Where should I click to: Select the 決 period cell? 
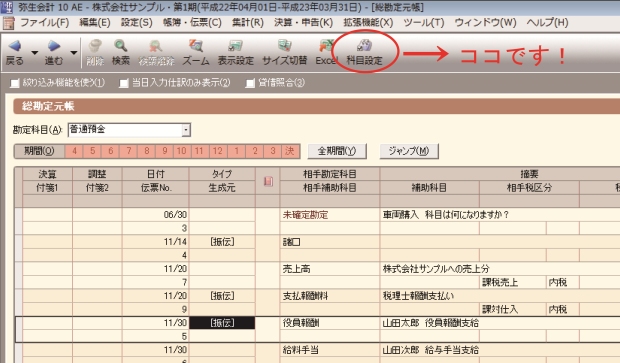pos(290,151)
